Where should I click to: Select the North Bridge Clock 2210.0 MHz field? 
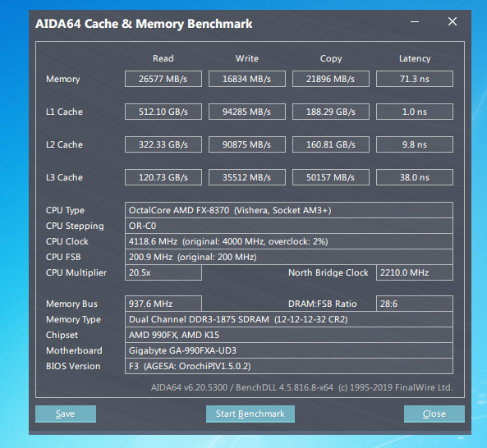[415, 272]
